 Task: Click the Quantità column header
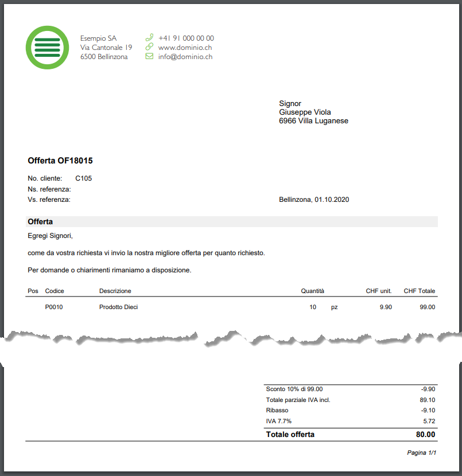click(x=312, y=291)
